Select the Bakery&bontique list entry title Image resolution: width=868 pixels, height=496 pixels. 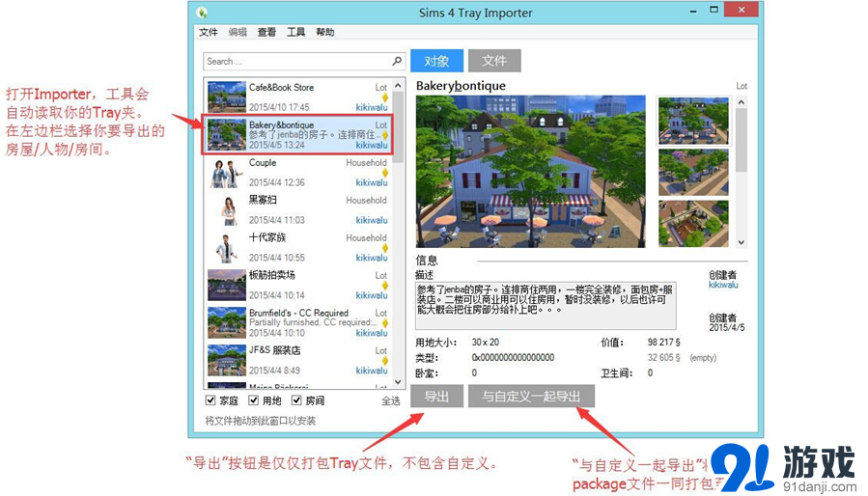[281, 125]
